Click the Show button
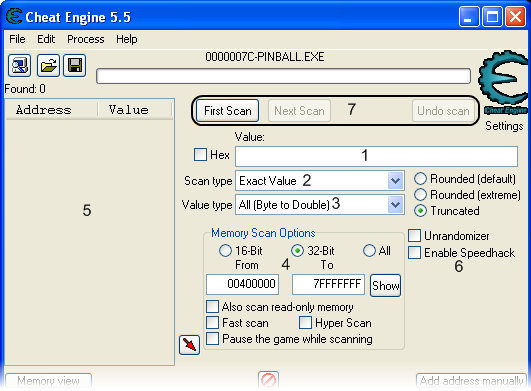The image size is (531, 391). 385,286
